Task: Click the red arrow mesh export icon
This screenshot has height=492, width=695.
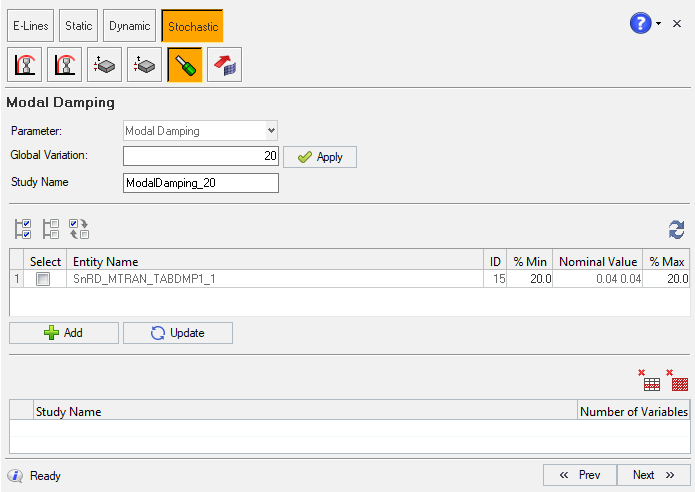Action: click(x=224, y=65)
